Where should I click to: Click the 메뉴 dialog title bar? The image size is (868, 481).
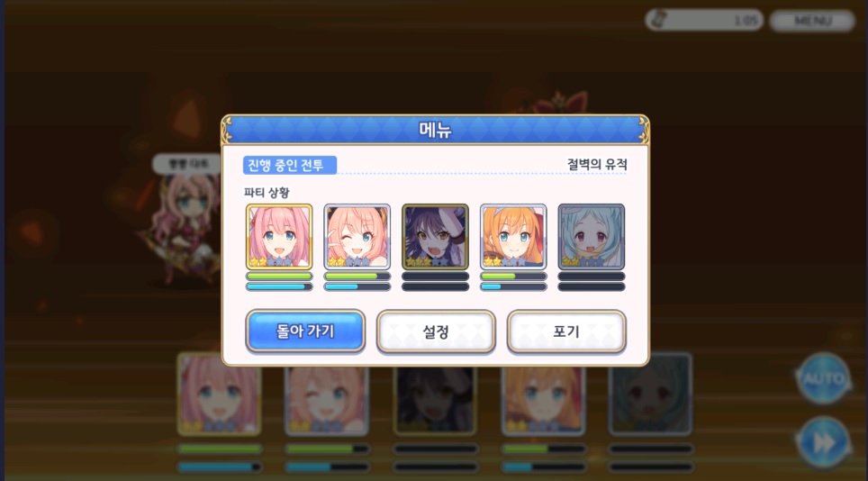click(435, 130)
